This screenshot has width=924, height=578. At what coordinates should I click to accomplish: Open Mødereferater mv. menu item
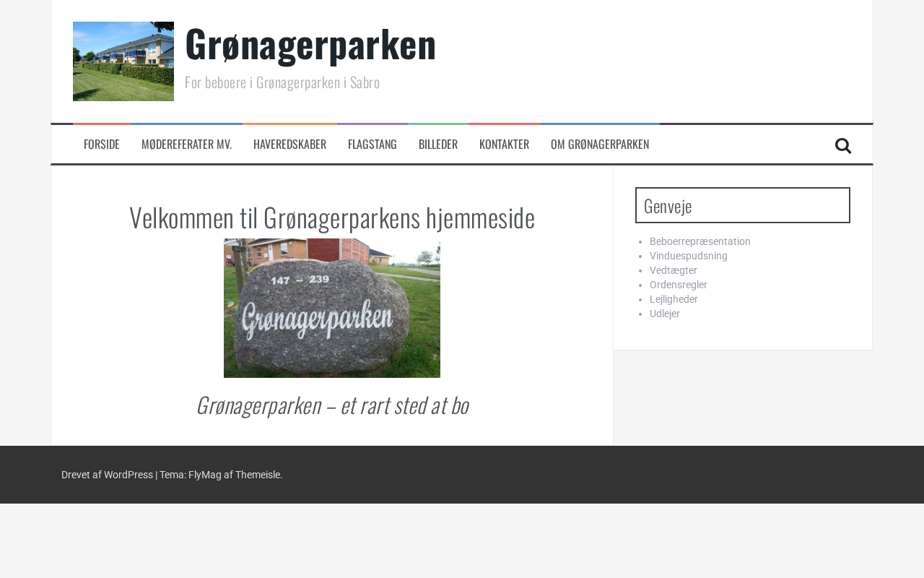(x=186, y=144)
